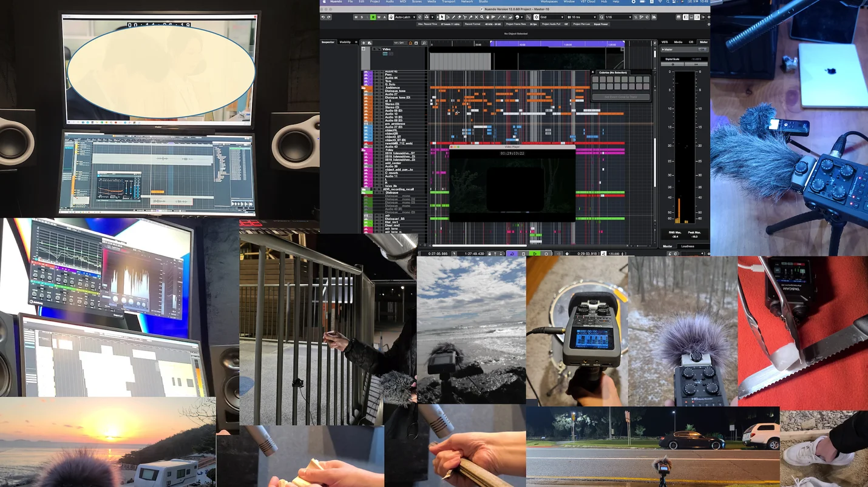The width and height of the screenshot is (868, 487).
Task: Click the Add Track plus button
Action: [x=364, y=43]
